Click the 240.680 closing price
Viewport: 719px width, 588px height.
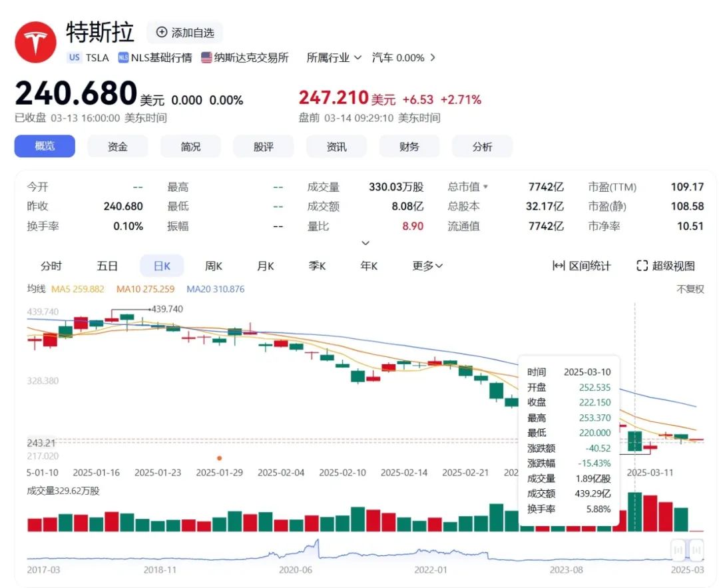pos(76,93)
